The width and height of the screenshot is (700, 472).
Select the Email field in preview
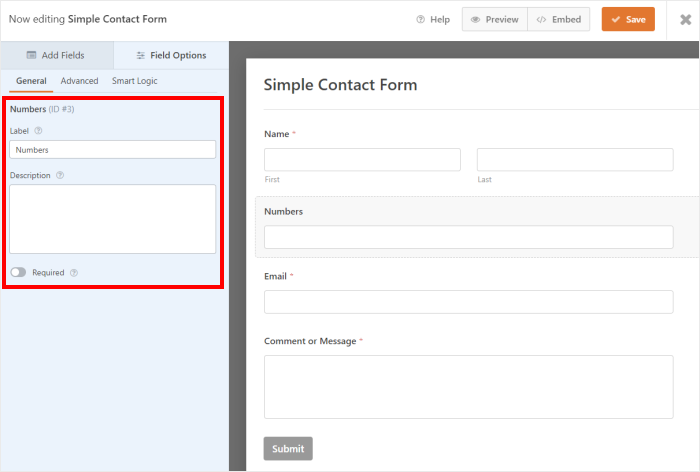[x=468, y=302]
